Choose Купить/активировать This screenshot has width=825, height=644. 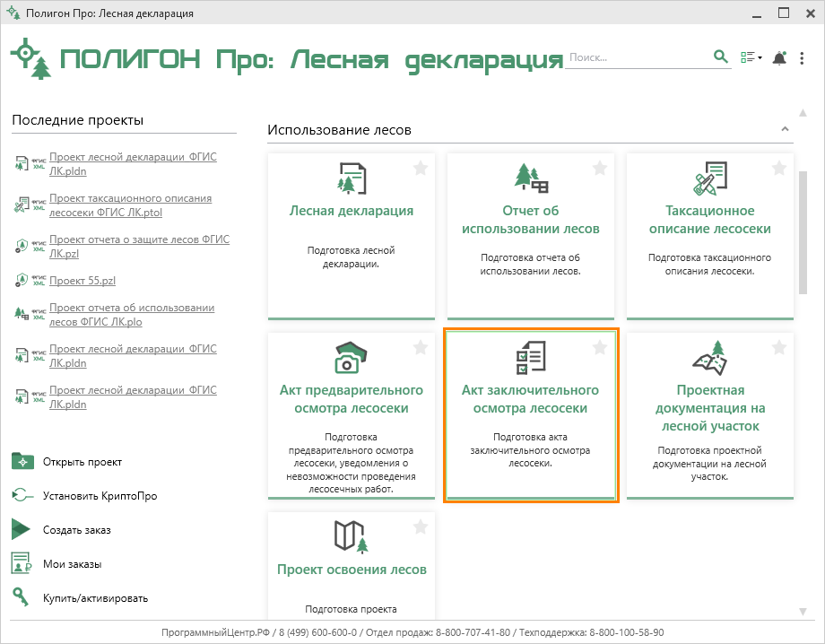pyautogui.click(x=95, y=598)
